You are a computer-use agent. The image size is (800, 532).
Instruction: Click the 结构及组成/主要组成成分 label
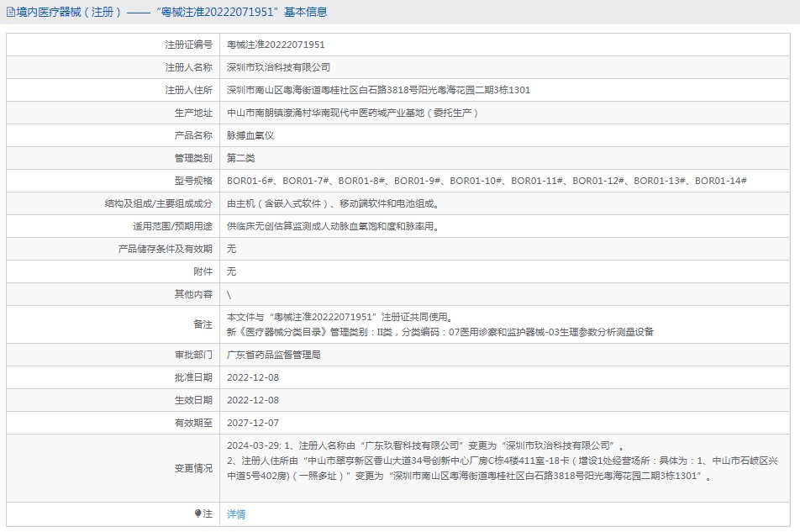tap(159, 203)
